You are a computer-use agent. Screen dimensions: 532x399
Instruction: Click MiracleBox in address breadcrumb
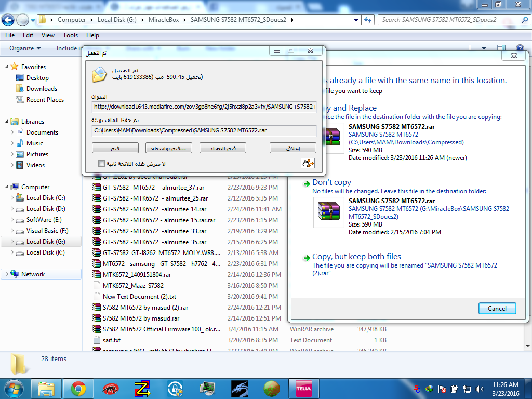click(164, 20)
